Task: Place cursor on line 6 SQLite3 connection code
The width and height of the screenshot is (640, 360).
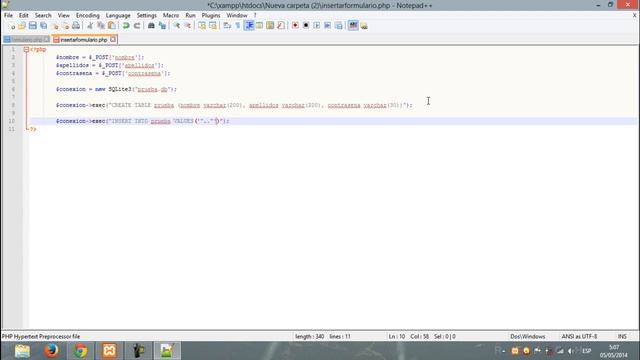Action: 116,89
